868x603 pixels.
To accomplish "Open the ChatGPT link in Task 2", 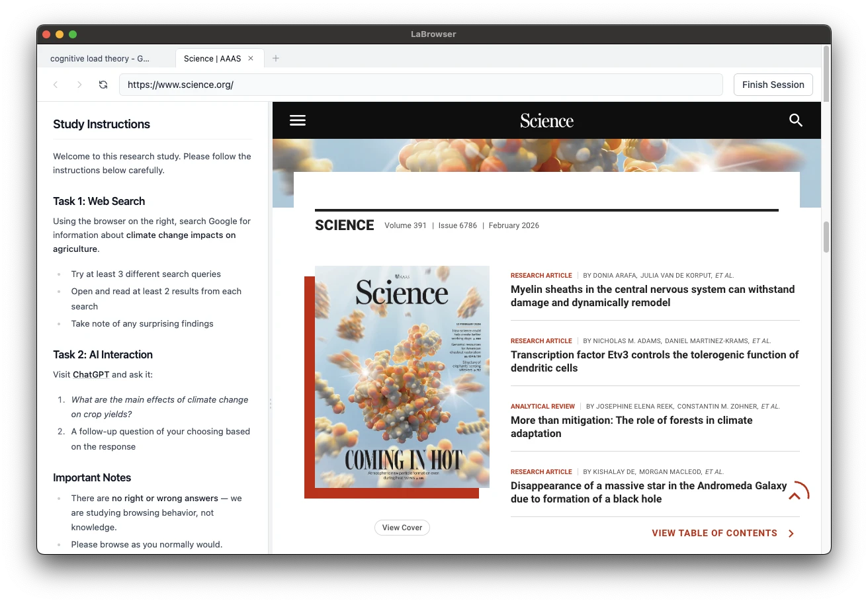I will pyautogui.click(x=91, y=374).
